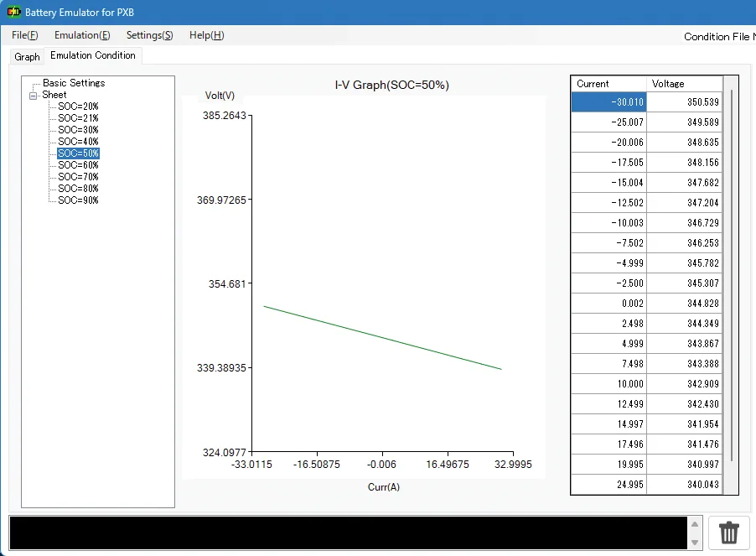Switch to the Graph tab
The image size is (756, 556).
pos(27,56)
